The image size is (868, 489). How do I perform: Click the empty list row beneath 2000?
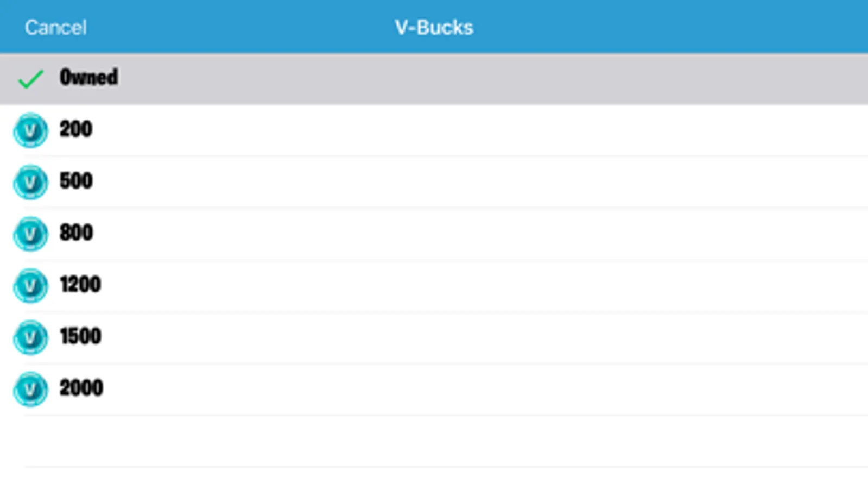coord(434,441)
